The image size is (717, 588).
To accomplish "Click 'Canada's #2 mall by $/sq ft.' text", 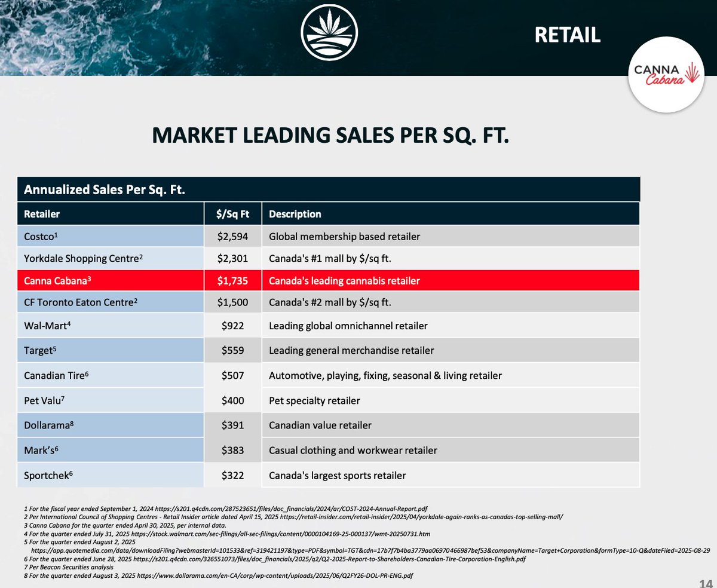I will click(x=330, y=302).
